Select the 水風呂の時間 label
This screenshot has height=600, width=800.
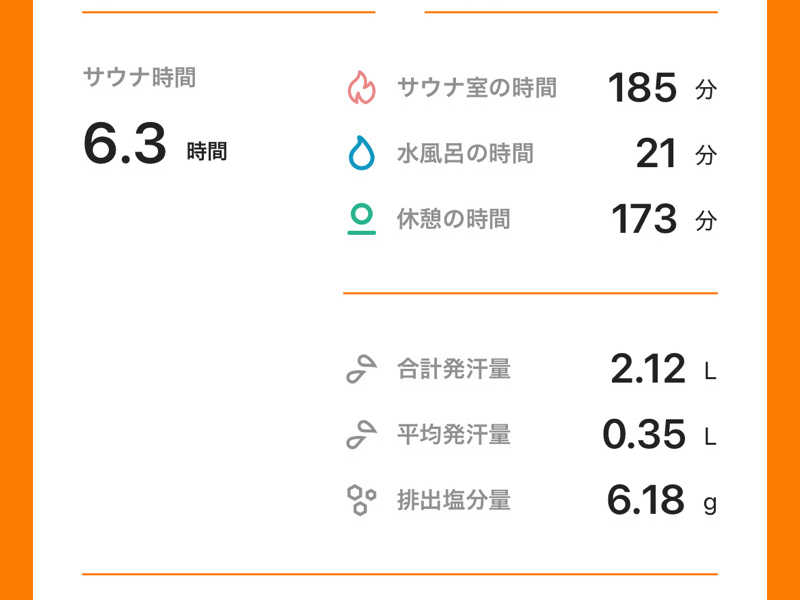464,154
